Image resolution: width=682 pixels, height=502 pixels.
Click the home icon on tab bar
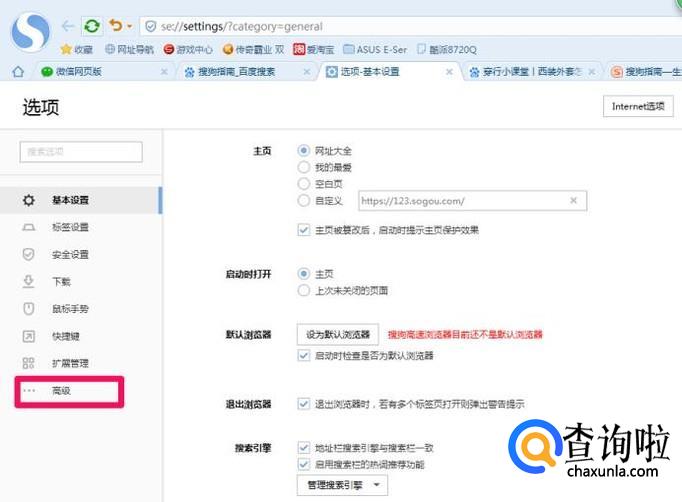(18, 71)
